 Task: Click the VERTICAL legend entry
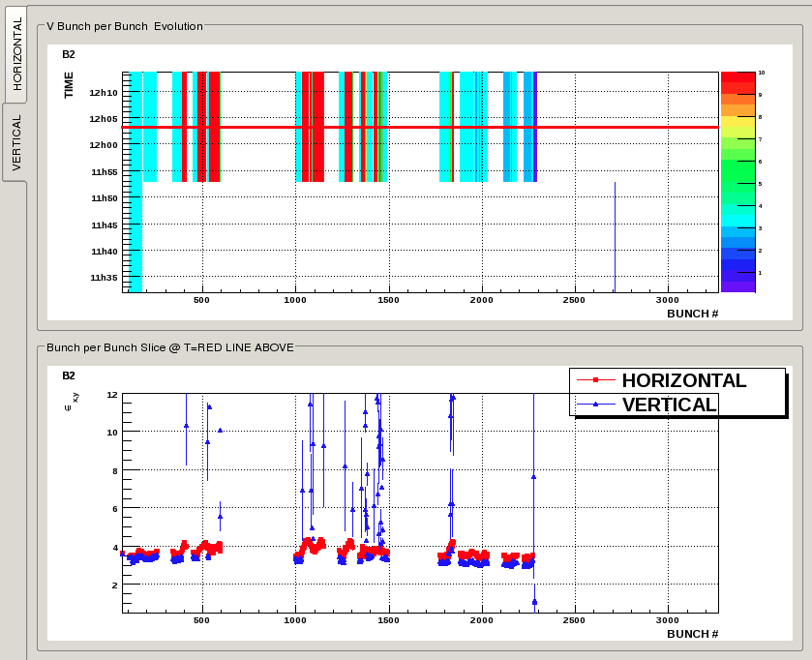pos(647,405)
